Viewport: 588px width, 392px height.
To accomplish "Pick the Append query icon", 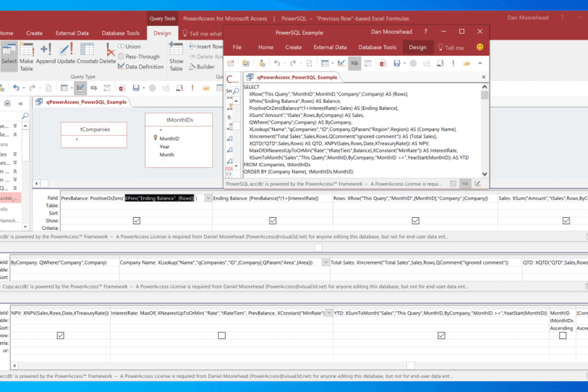I will (x=46, y=53).
